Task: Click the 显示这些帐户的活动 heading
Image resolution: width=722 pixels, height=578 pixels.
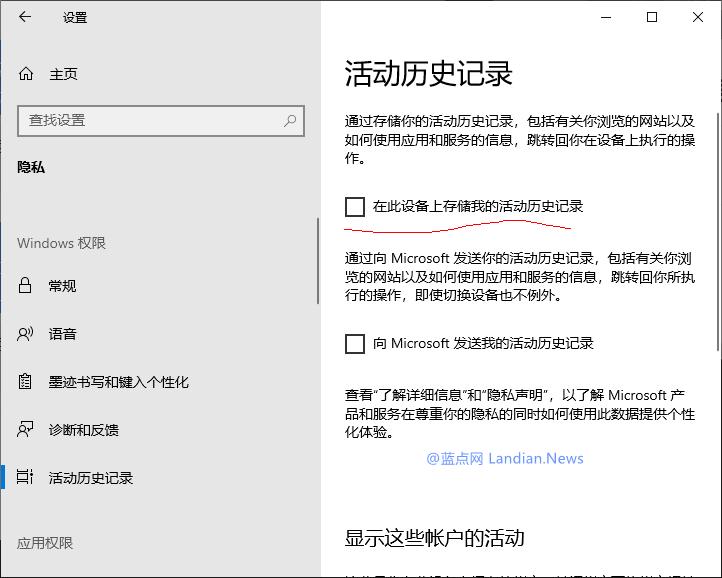Action: (435, 537)
